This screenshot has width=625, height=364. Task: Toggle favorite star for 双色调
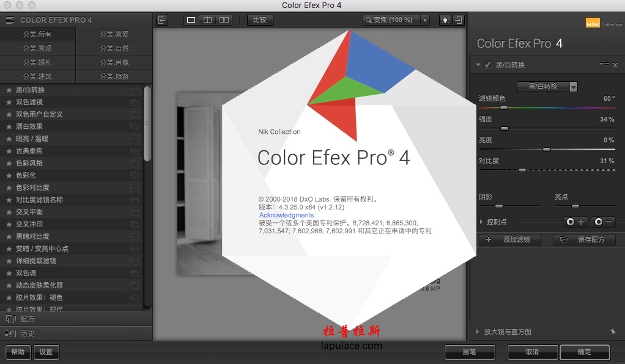click(x=9, y=273)
